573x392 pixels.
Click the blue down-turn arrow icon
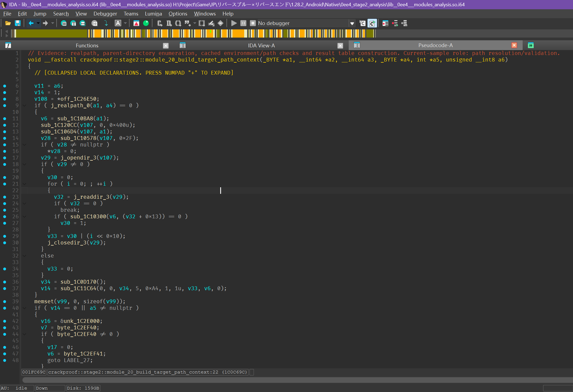click(106, 23)
